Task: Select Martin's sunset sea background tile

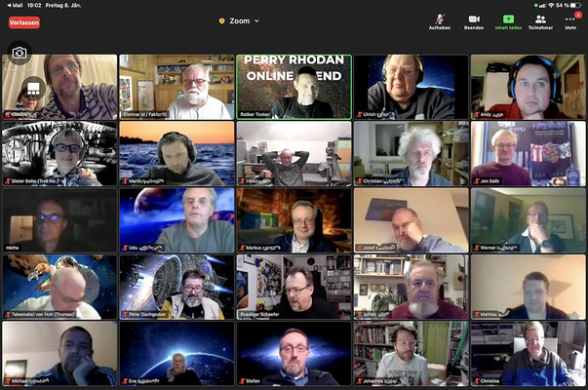Action: tap(176, 153)
